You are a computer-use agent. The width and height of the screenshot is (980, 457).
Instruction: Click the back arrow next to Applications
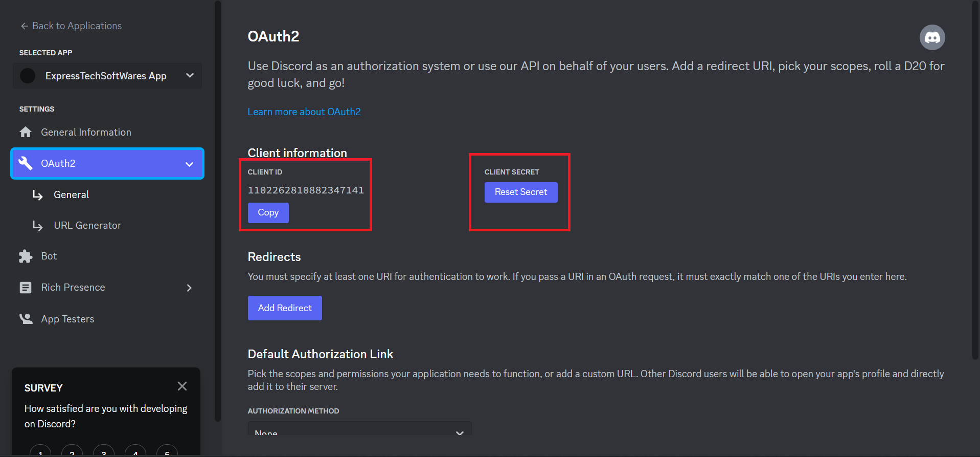(x=24, y=26)
